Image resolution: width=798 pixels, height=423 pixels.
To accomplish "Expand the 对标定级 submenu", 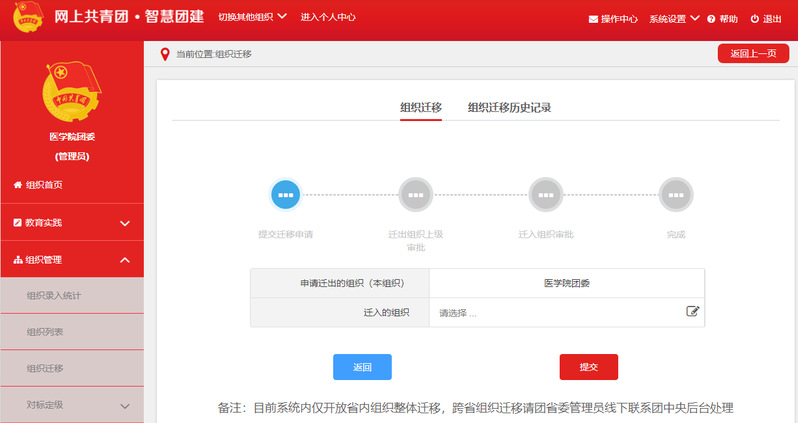I will [x=72, y=405].
